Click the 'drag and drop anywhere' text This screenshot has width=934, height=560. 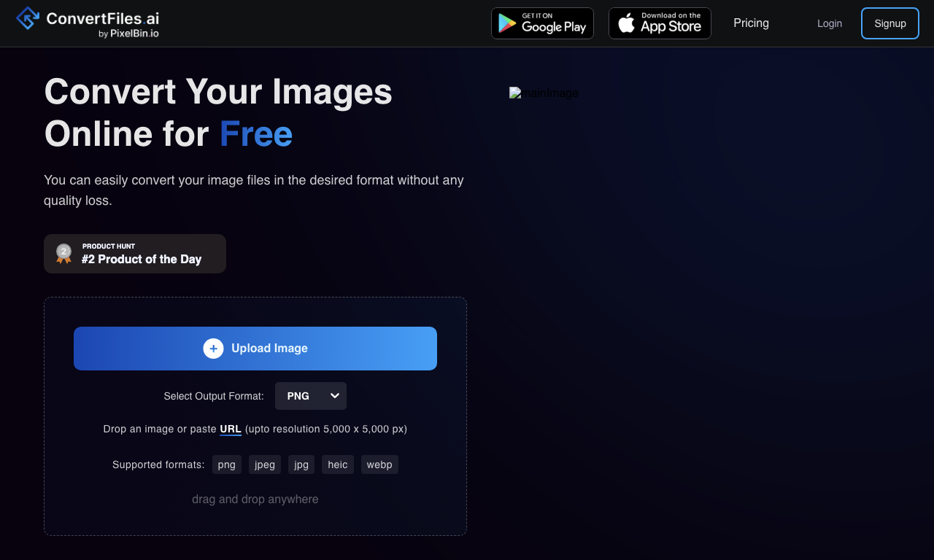(255, 499)
